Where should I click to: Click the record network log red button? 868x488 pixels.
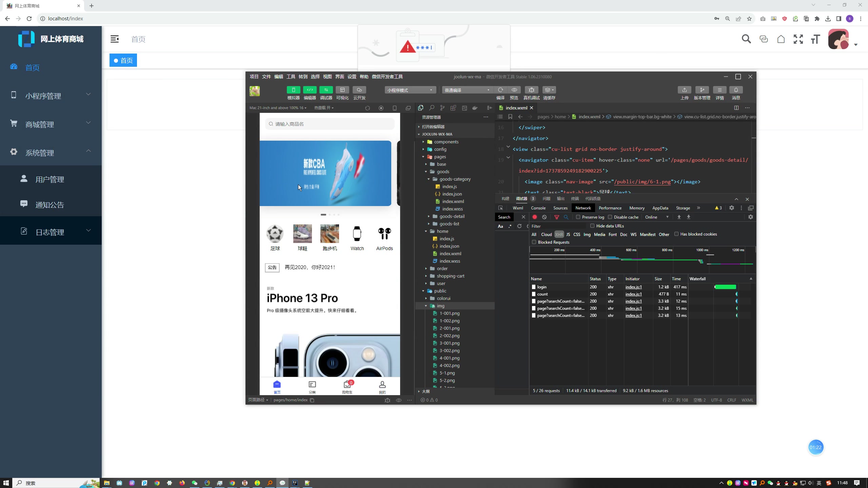pos(535,217)
